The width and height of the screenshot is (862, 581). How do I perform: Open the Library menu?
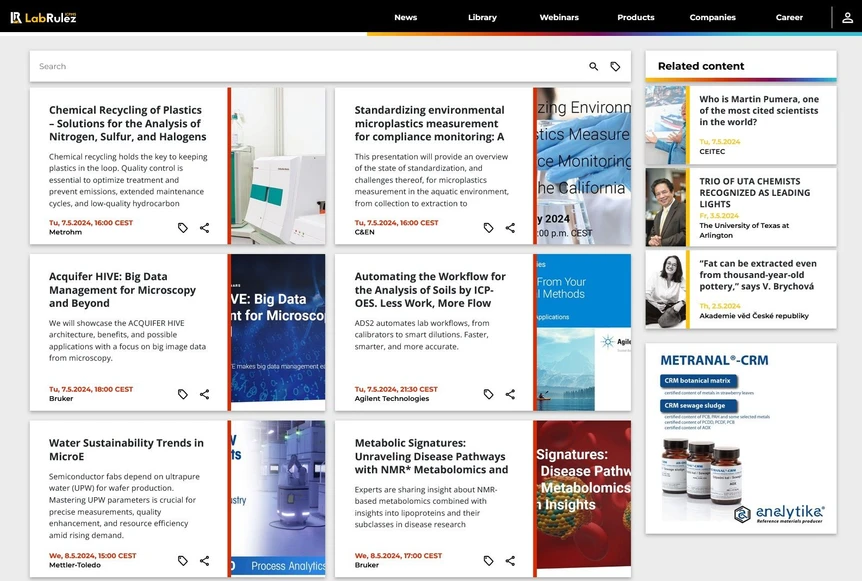[x=482, y=18]
